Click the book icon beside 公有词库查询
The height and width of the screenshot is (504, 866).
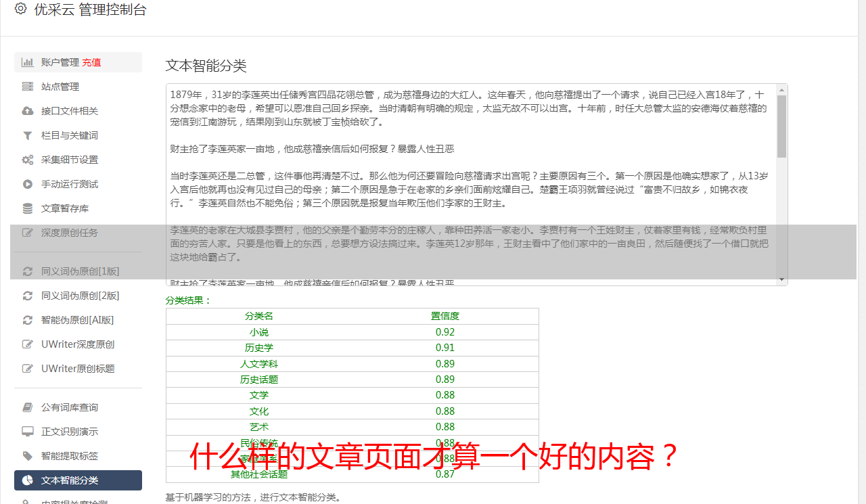tap(28, 407)
